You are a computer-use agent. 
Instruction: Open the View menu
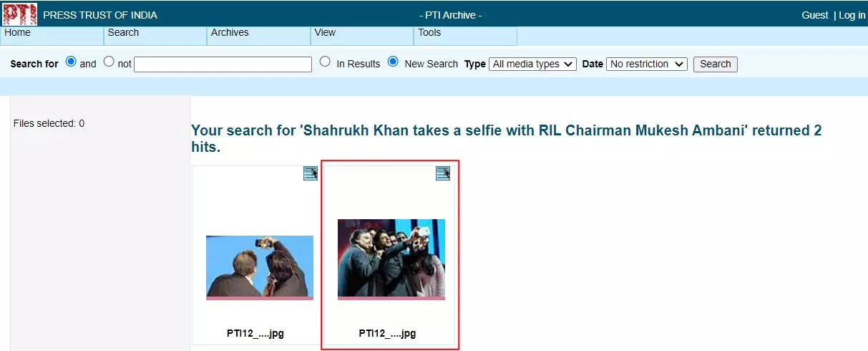[362, 34]
